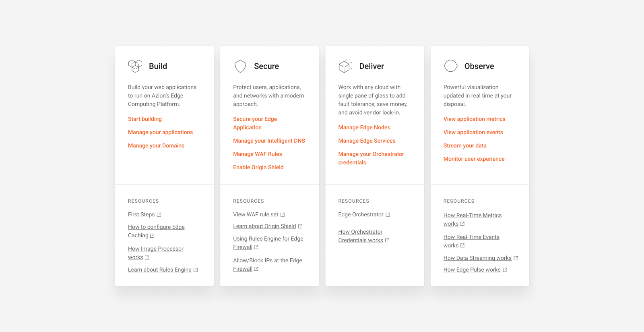Click external icon beside View WAF rule set

pos(283,215)
